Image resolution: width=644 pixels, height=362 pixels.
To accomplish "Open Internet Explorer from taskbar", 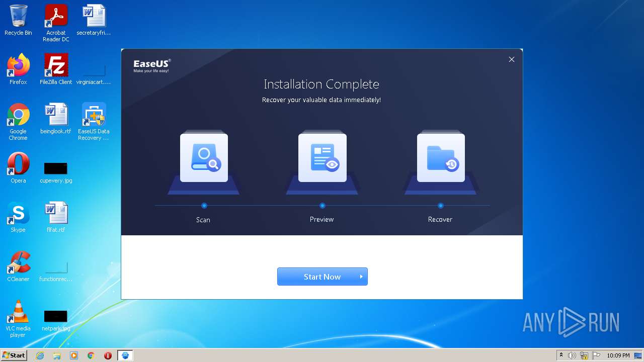I will [40, 355].
